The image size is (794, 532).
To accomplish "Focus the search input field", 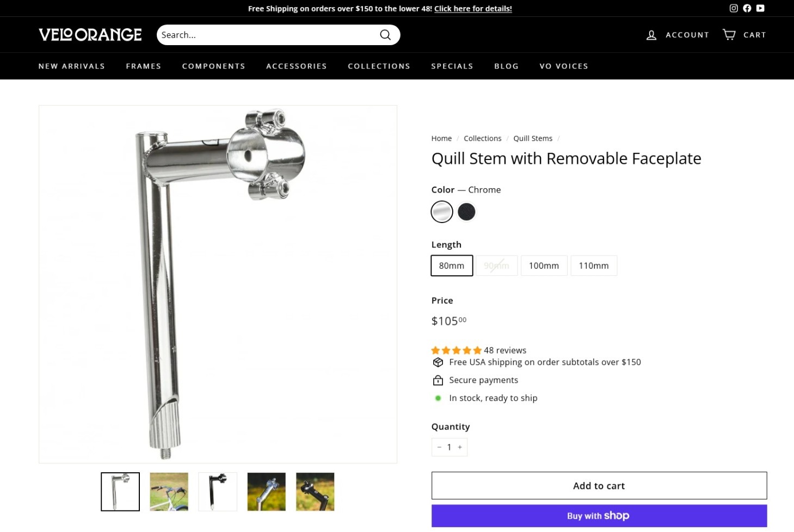I will (267, 35).
